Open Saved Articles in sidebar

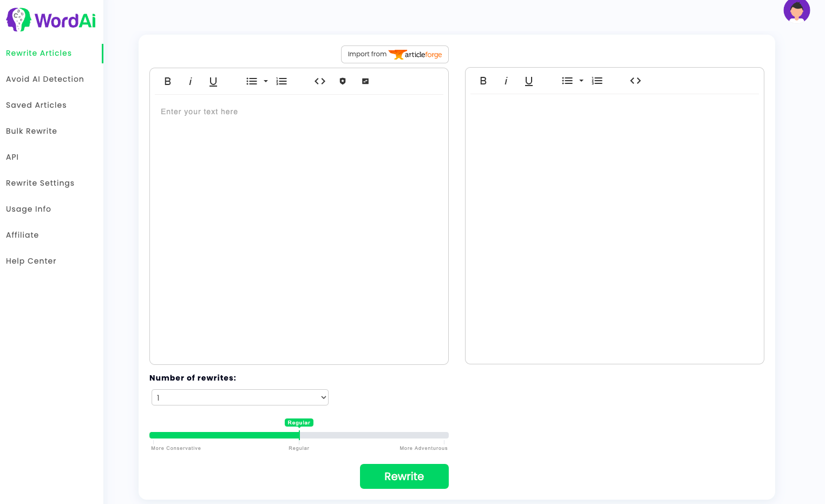click(36, 105)
